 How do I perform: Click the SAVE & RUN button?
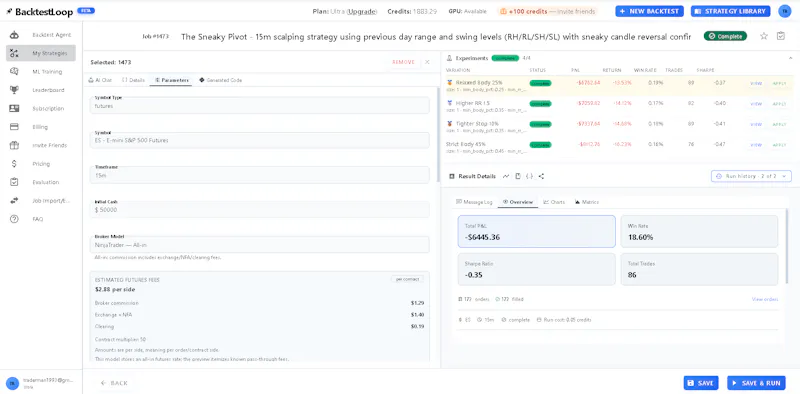(x=756, y=383)
